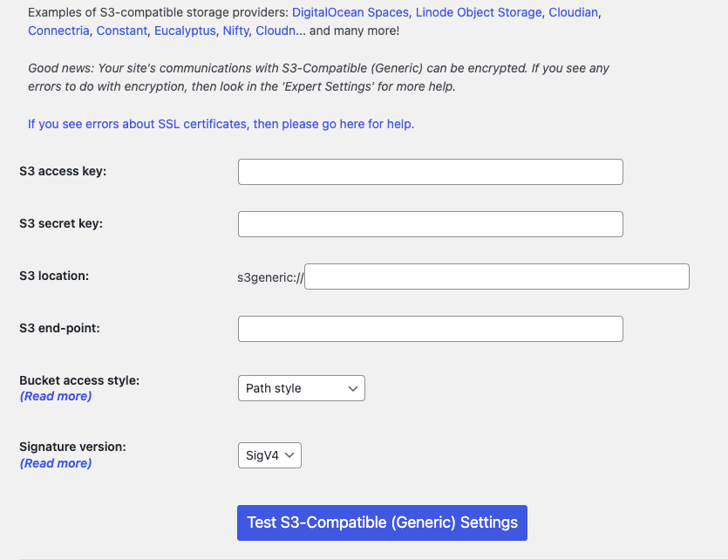Open the Signature version SigV4 dropdown

click(x=269, y=455)
